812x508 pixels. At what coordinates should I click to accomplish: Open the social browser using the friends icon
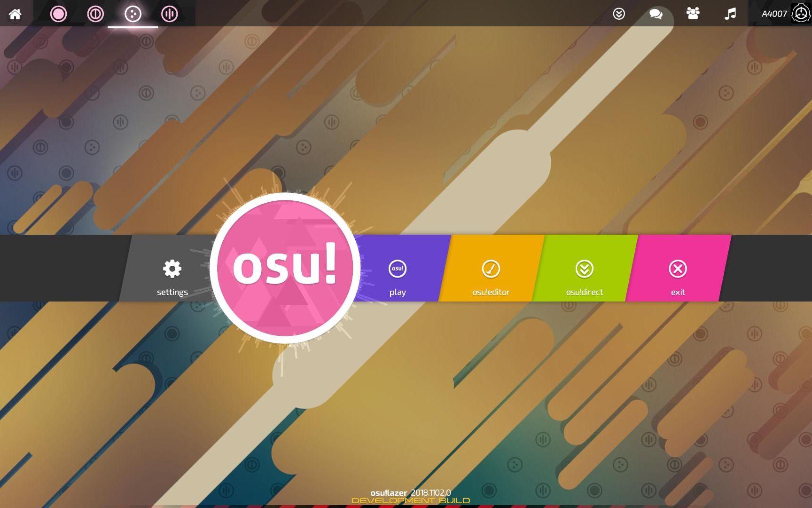(692, 14)
